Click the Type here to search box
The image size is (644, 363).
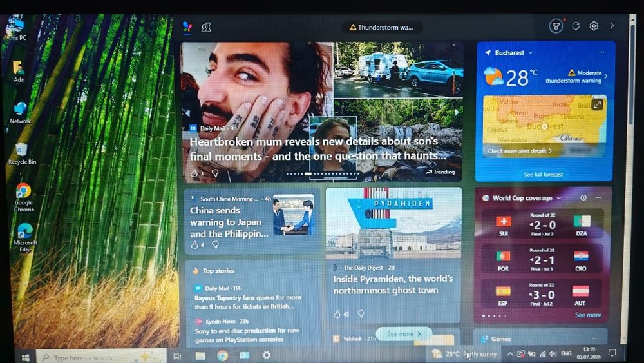[x=102, y=357]
